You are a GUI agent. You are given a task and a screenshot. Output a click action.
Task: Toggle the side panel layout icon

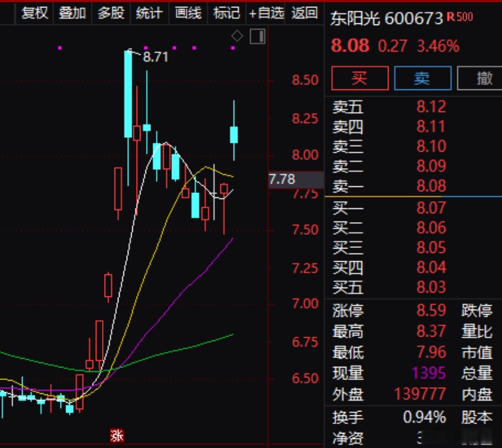258,36
